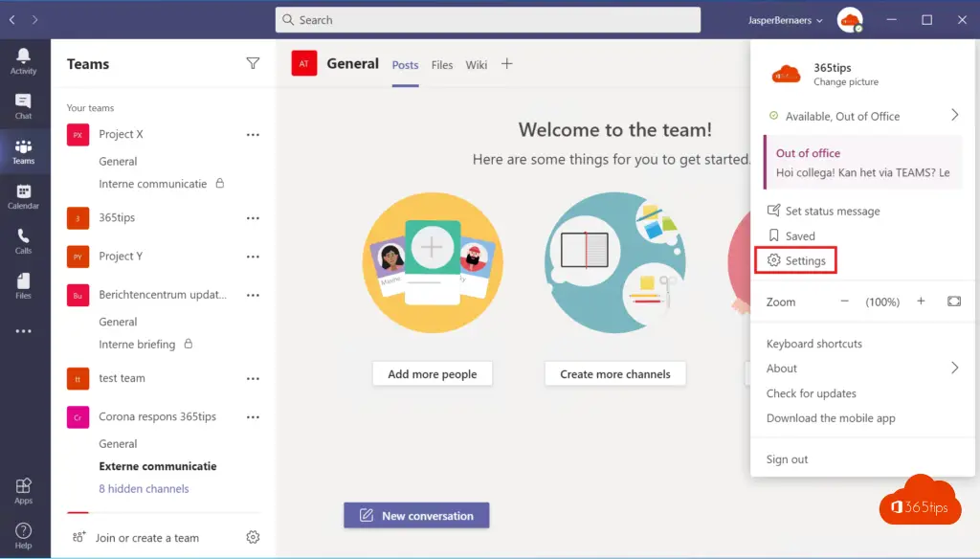Open the Externe communicatie channel
Screen dimensions: 980x559
pyautogui.click(x=158, y=466)
